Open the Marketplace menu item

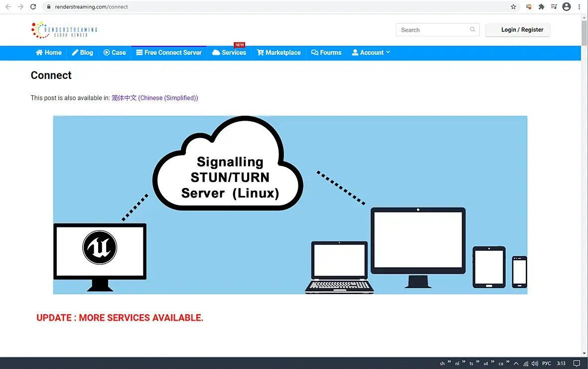(x=279, y=52)
